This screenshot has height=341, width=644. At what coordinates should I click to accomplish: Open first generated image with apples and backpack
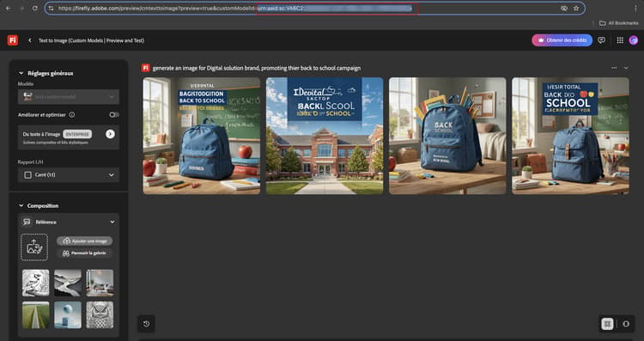click(201, 136)
